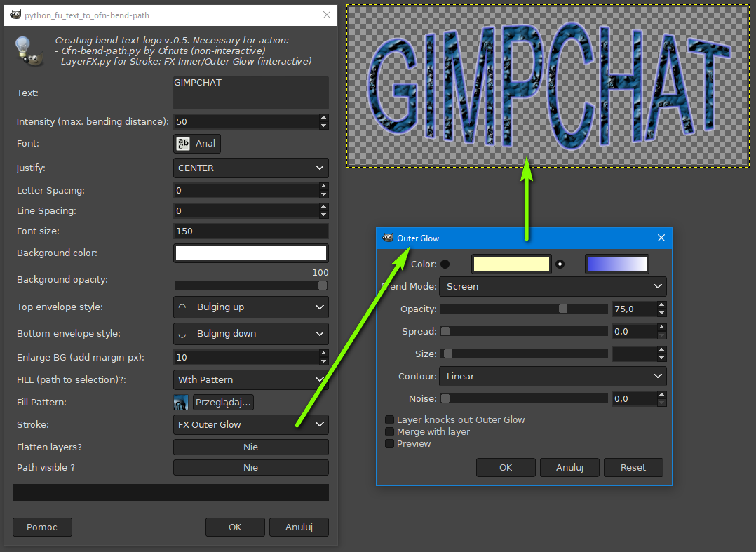Check Merge with layer option
Screen dimensions: 756x552
tap(390, 432)
